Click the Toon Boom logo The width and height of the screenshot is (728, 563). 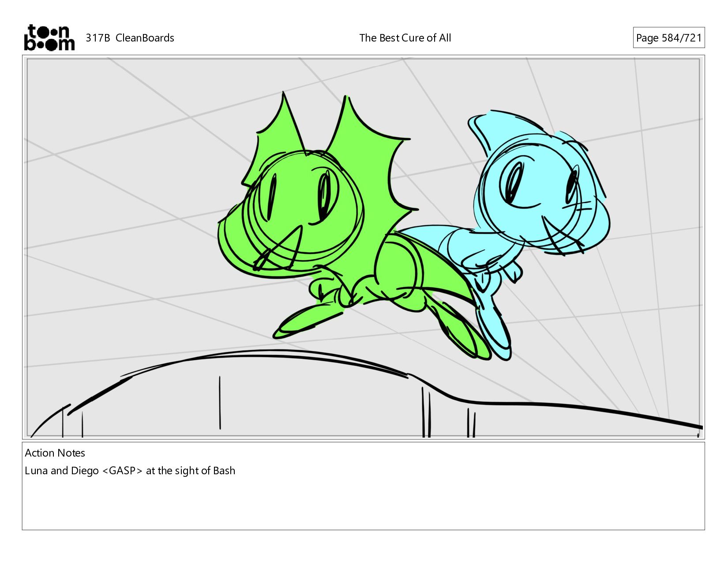[49, 38]
